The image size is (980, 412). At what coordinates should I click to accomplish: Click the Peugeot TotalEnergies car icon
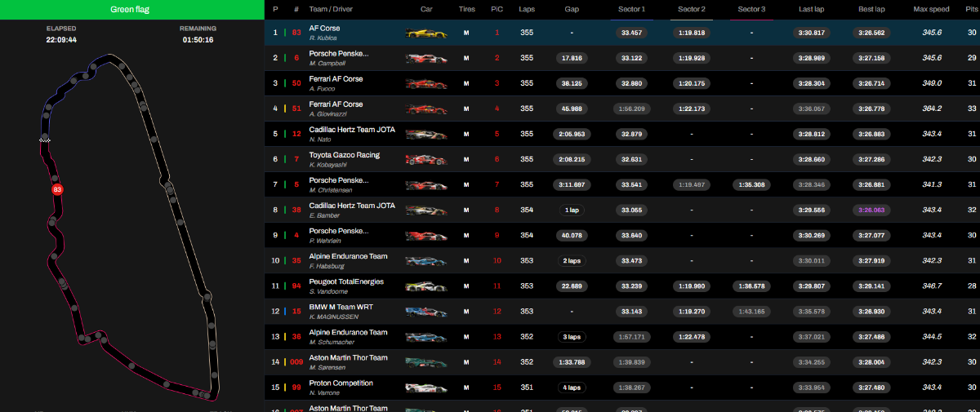pyautogui.click(x=425, y=286)
